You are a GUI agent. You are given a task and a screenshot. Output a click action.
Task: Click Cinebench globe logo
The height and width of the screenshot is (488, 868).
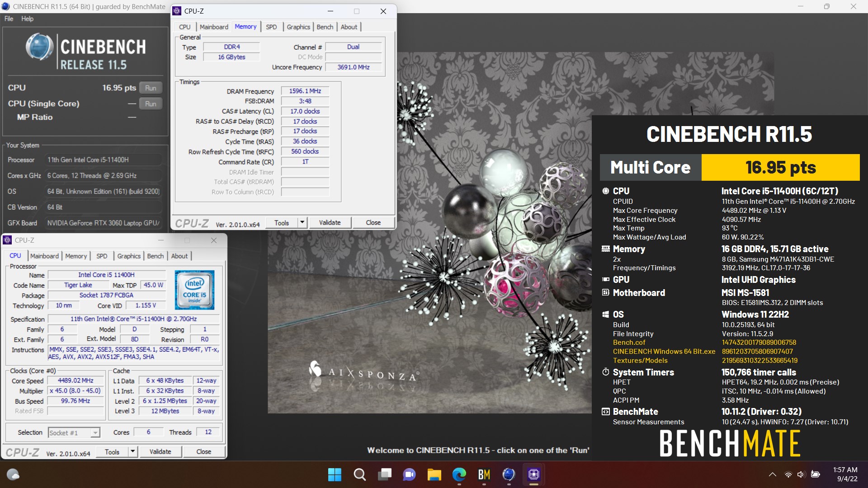39,47
